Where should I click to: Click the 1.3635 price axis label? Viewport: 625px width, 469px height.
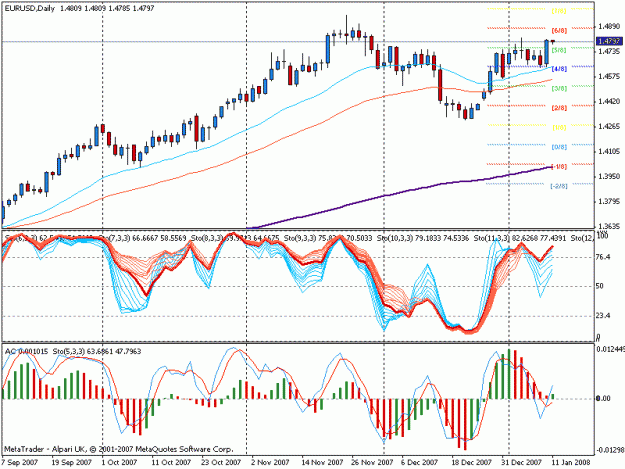coord(609,226)
